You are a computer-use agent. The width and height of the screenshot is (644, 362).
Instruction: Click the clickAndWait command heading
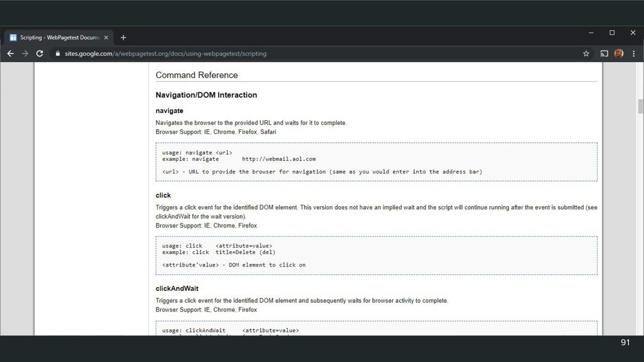[177, 288]
